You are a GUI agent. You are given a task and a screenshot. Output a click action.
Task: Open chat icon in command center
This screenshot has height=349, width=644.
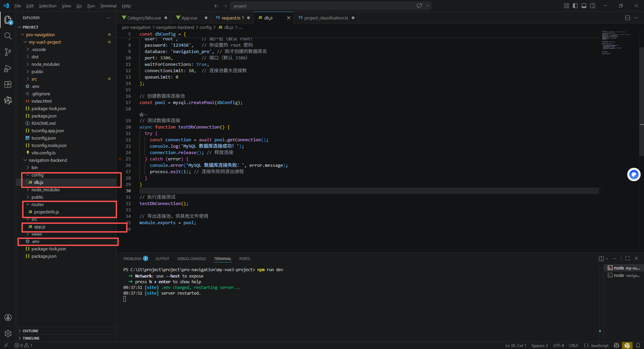click(419, 6)
